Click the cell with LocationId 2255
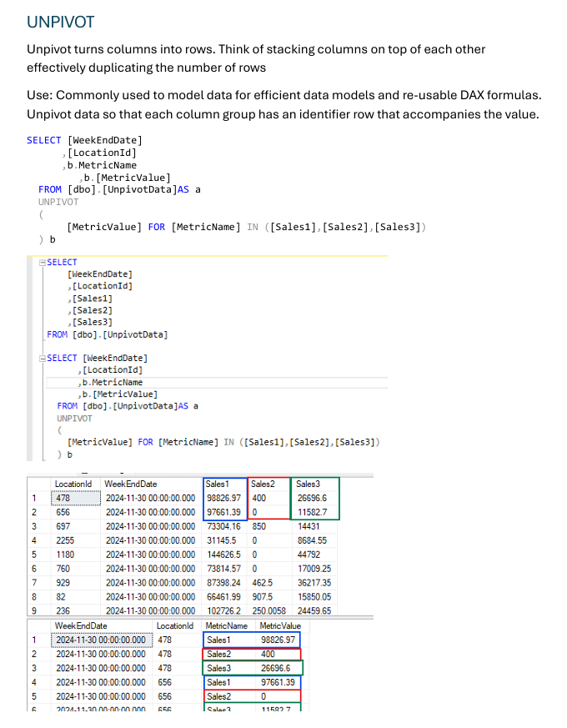 [65, 540]
